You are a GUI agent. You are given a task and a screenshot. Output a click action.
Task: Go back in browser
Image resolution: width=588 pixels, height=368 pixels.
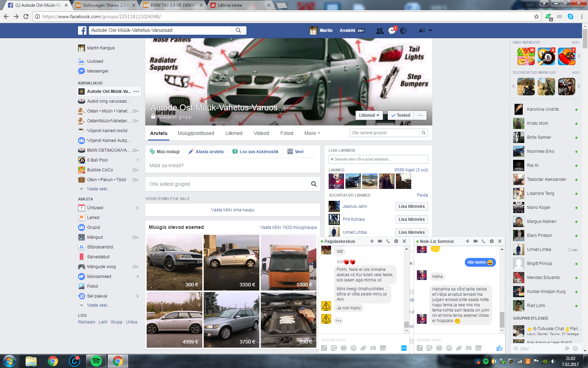click(6, 16)
